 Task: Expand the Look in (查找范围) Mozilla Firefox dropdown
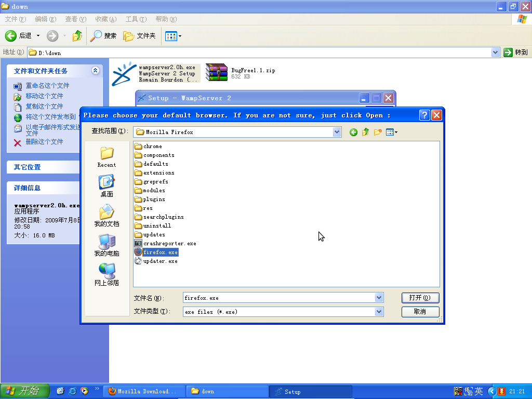(x=337, y=132)
